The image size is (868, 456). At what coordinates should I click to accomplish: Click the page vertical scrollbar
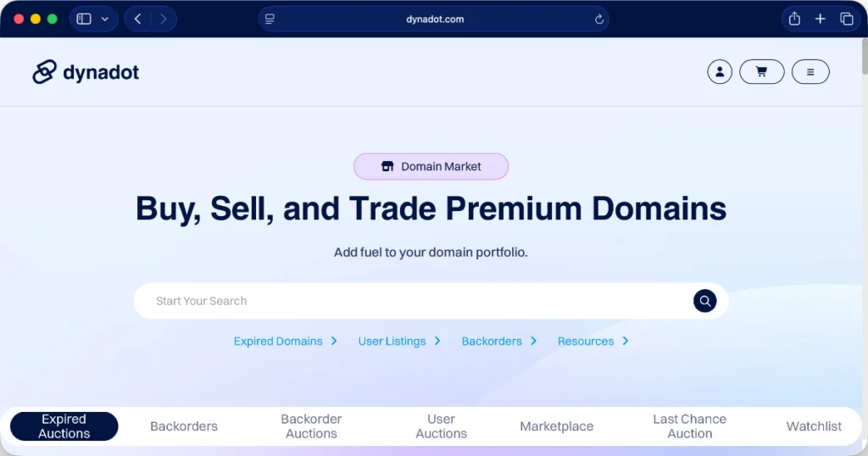point(865,55)
